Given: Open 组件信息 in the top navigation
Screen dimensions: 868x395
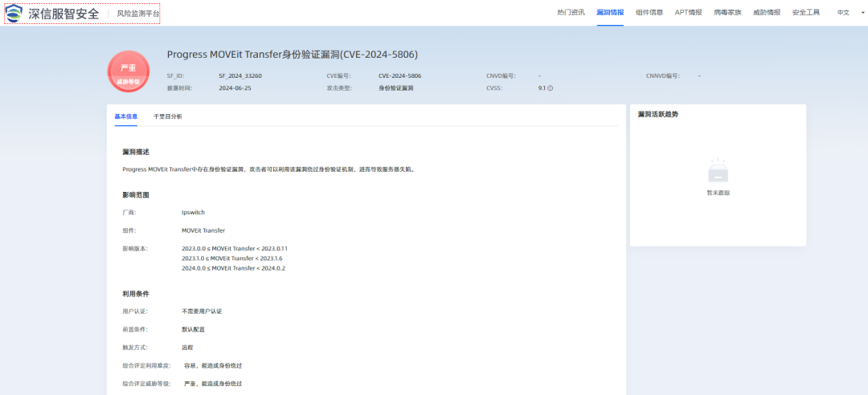Looking at the screenshot, I should tap(649, 13).
